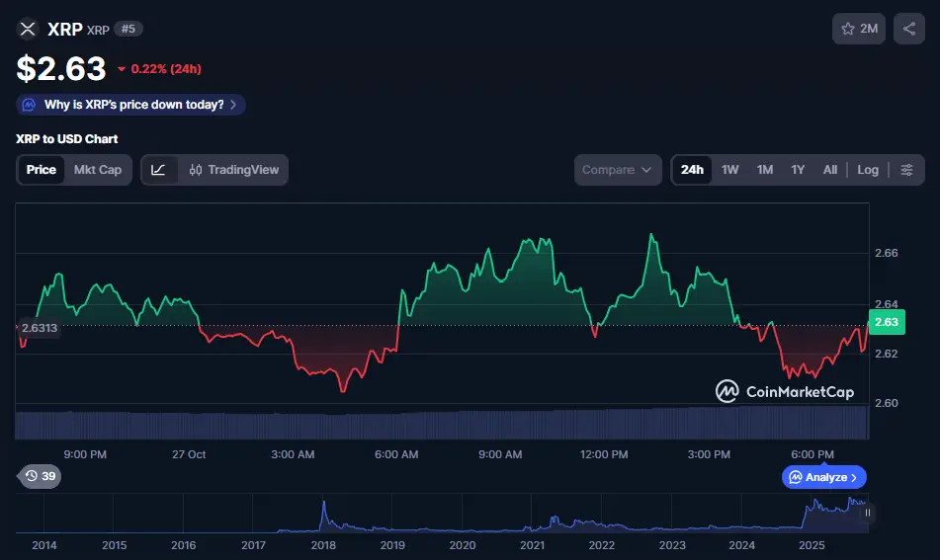Click the 2.60 y-axis label

(x=886, y=403)
